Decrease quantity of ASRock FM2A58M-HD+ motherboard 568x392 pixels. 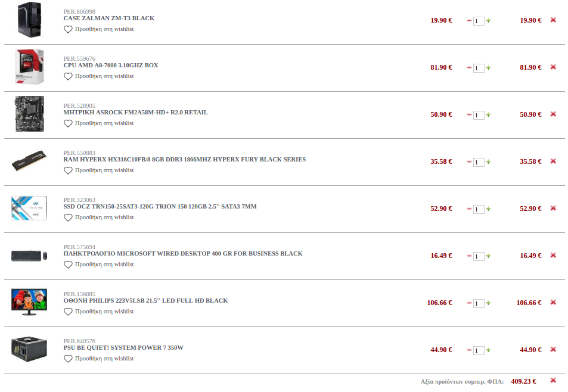pyautogui.click(x=469, y=115)
